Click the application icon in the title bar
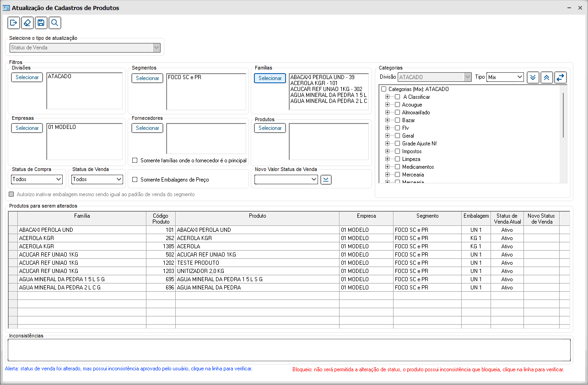Image resolution: width=588 pixels, height=385 pixels. tap(6, 8)
